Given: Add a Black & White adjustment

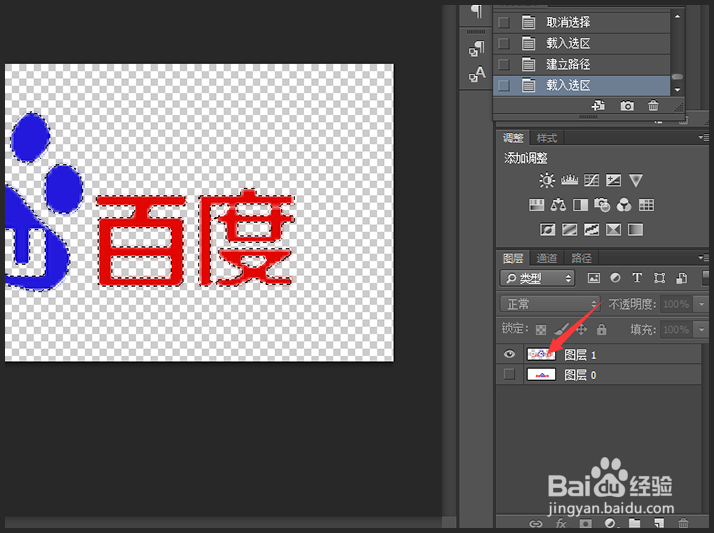Looking at the screenshot, I should pos(580,205).
